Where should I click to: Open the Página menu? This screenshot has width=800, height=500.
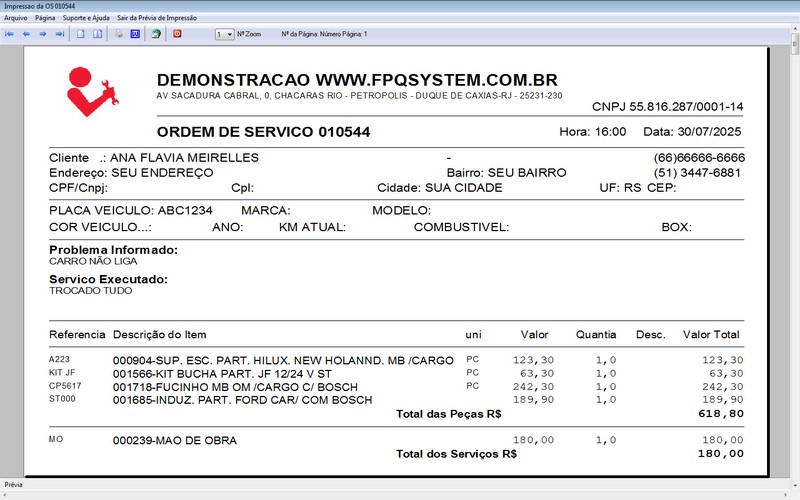pos(45,18)
